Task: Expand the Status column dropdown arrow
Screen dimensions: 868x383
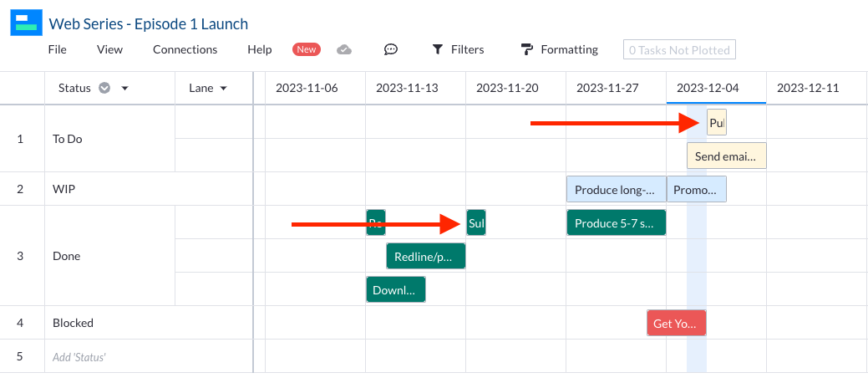Action: 124,89
